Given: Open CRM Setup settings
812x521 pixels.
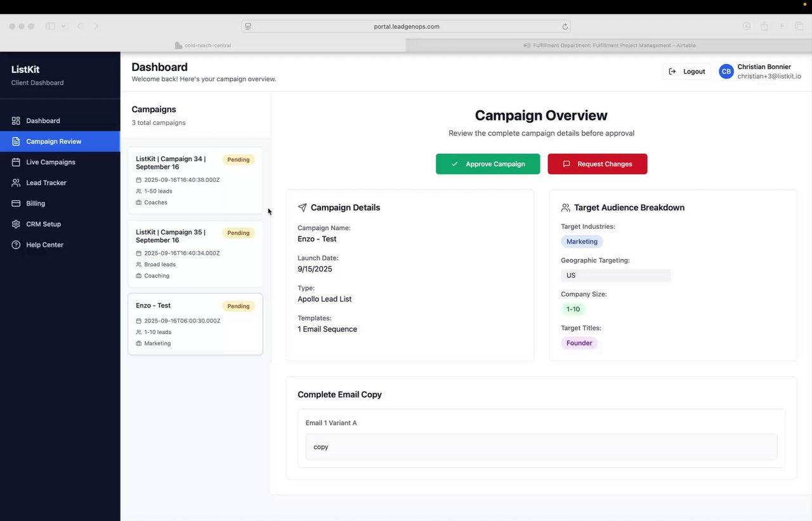Looking at the screenshot, I should tap(60, 224).
